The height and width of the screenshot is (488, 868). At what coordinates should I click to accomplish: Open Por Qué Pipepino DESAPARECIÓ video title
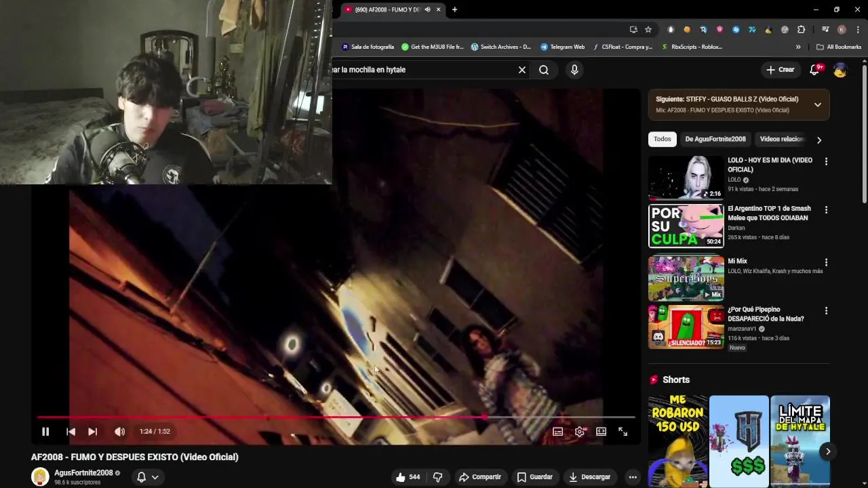click(x=766, y=314)
